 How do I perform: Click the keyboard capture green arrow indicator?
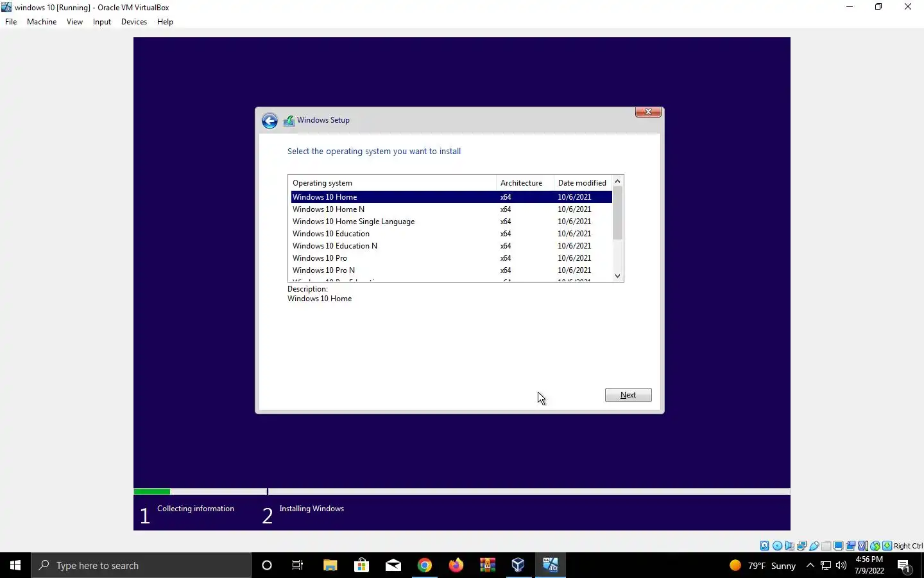tap(887, 546)
